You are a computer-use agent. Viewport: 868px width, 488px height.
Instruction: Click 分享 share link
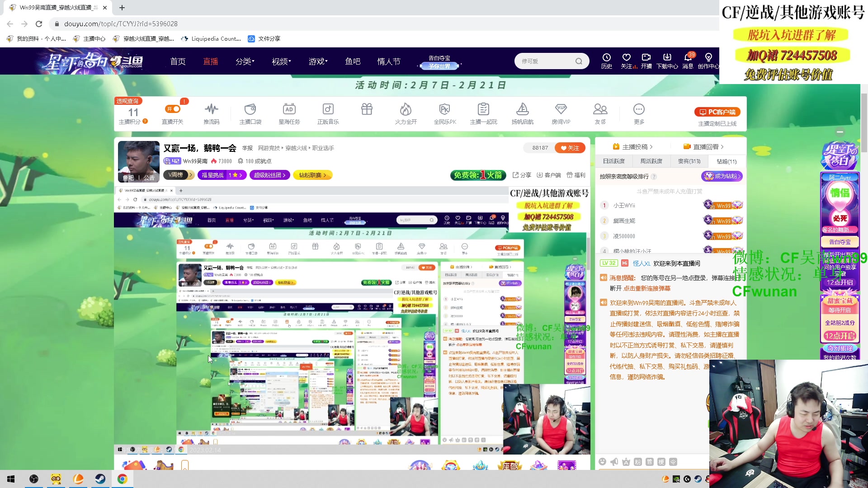tap(522, 175)
